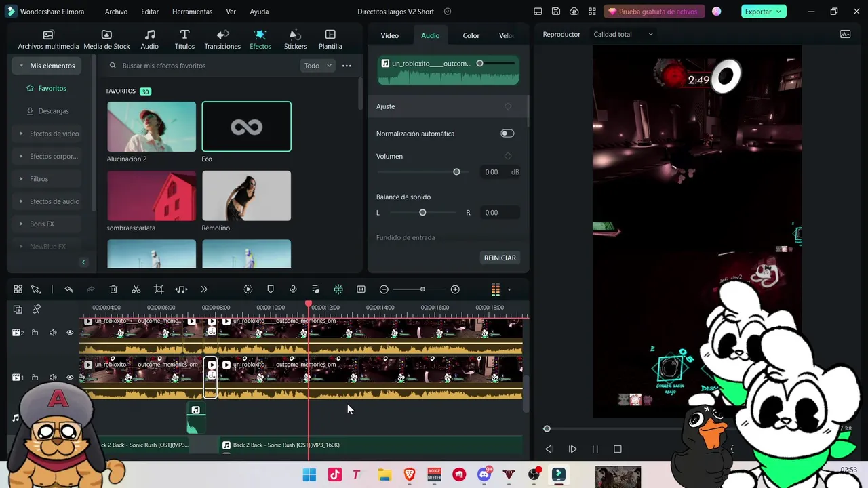Click the cloud upload icon
The image size is (868, 488).
pos(574,12)
